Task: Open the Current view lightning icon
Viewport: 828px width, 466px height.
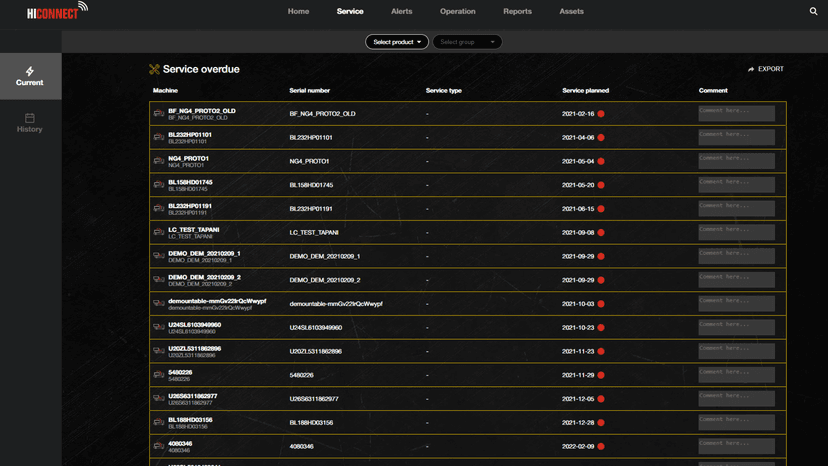Action: (x=30, y=71)
